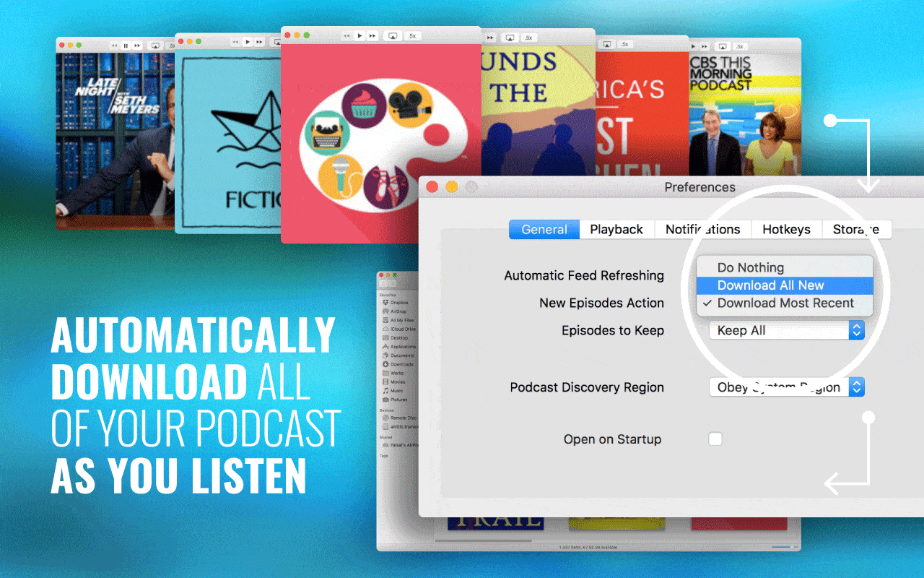The width and height of the screenshot is (924, 578).
Task: Click the CBS This Morning Podcast artwork
Action: click(x=745, y=113)
